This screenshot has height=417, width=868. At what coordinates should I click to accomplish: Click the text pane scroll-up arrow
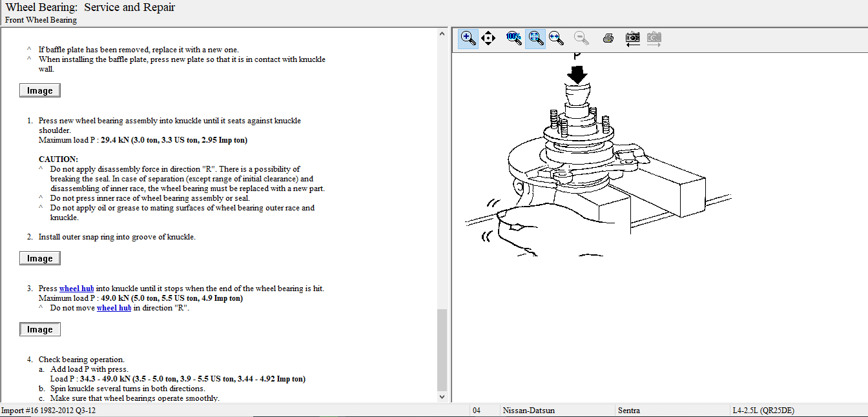[442, 34]
